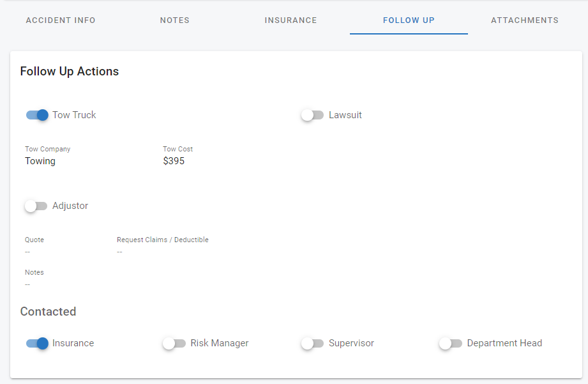Click the $395 Tow Cost value
The width and height of the screenshot is (588, 384).
174,161
